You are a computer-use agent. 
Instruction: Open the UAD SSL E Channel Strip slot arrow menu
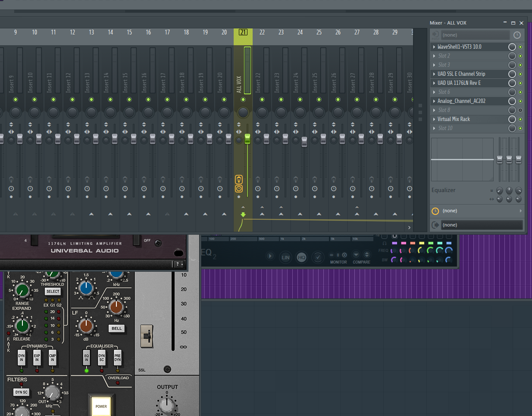434,74
